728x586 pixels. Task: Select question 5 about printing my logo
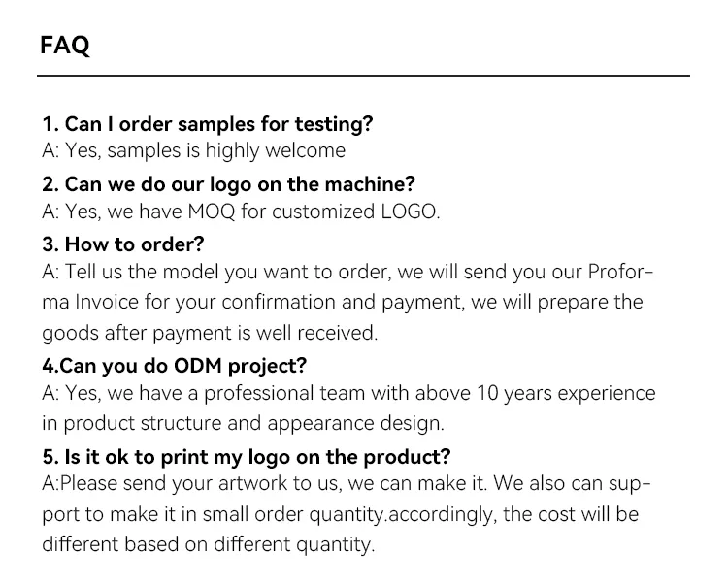[x=247, y=456]
